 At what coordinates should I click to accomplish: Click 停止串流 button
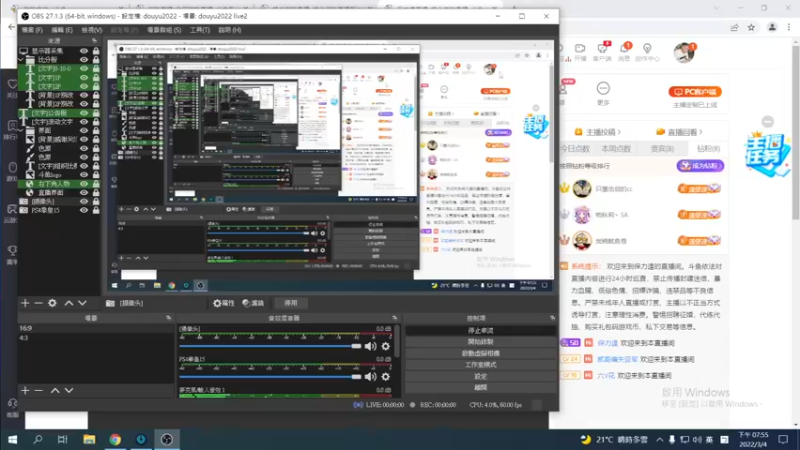481,331
